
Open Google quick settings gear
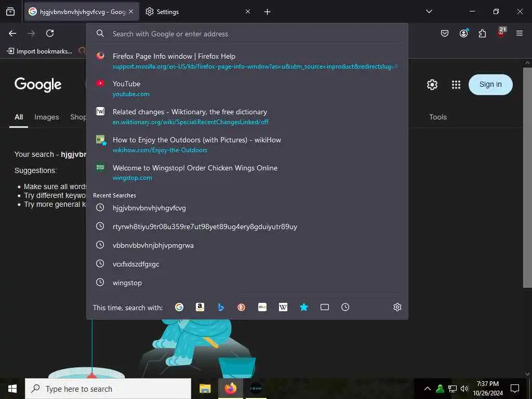click(x=432, y=85)
